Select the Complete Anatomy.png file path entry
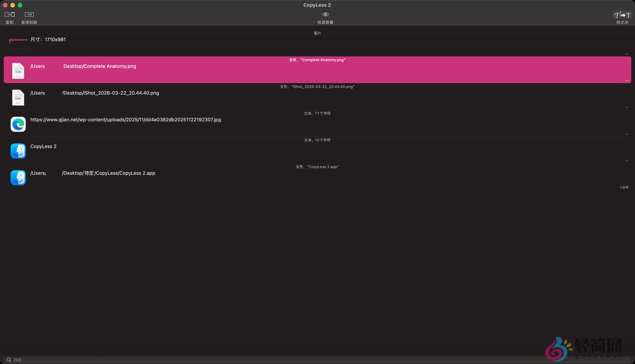635x364 pixels. (100, 66)
